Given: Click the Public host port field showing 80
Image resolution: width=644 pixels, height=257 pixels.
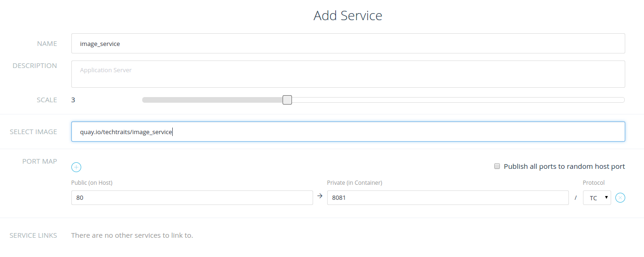Looking at the screenshot, I should [192, 198].
